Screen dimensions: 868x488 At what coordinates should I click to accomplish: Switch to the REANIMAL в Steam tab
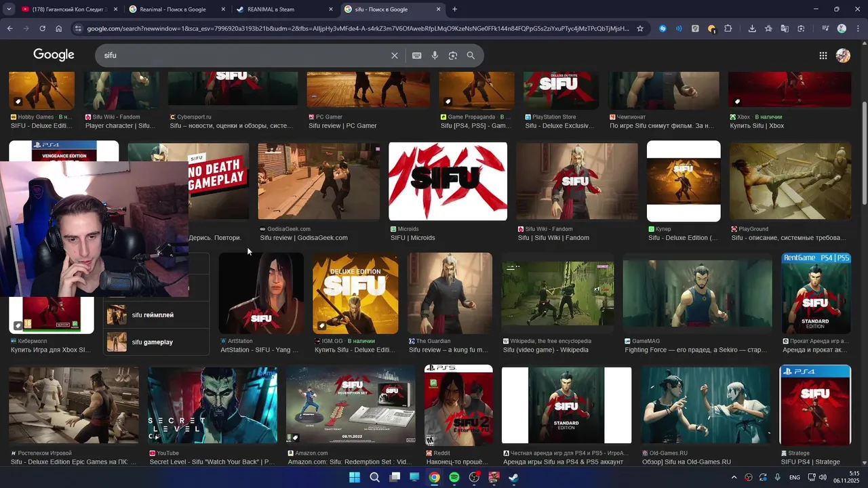[285, 9]
